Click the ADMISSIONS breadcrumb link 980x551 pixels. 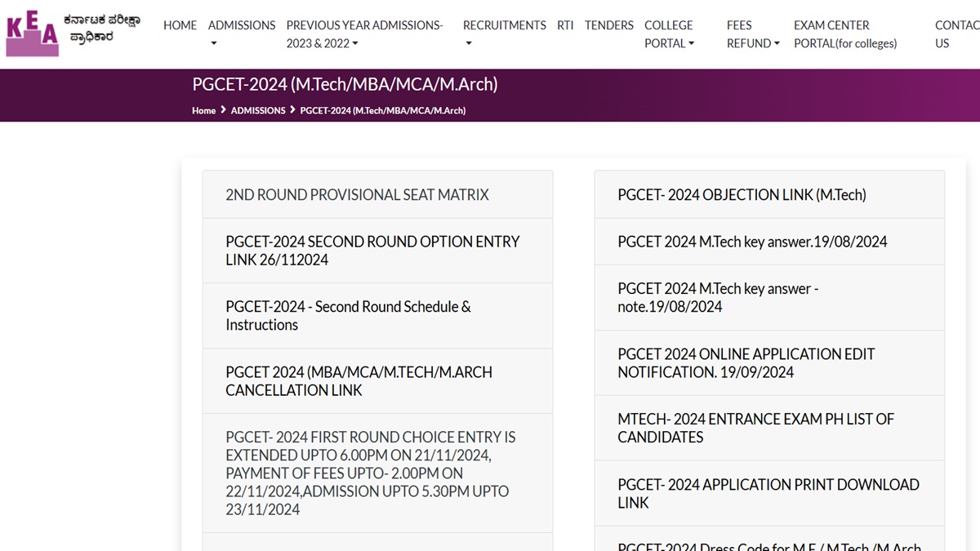coord(258,110)
